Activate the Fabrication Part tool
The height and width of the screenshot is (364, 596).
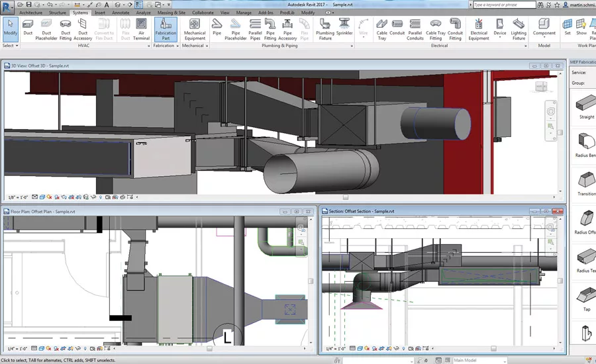pos(166,29)
